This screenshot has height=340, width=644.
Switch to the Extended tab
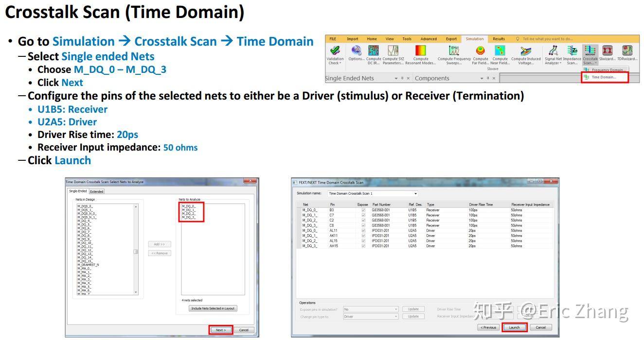97,191
